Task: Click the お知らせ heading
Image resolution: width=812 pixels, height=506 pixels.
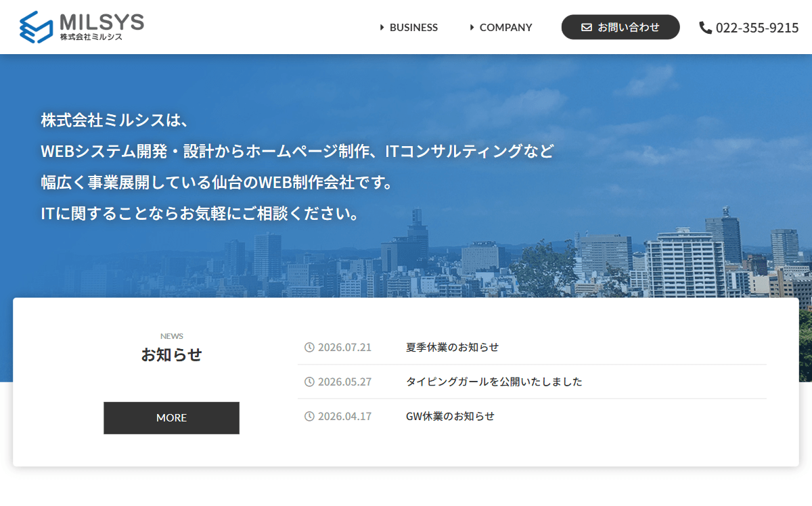Action: [171, 354]
